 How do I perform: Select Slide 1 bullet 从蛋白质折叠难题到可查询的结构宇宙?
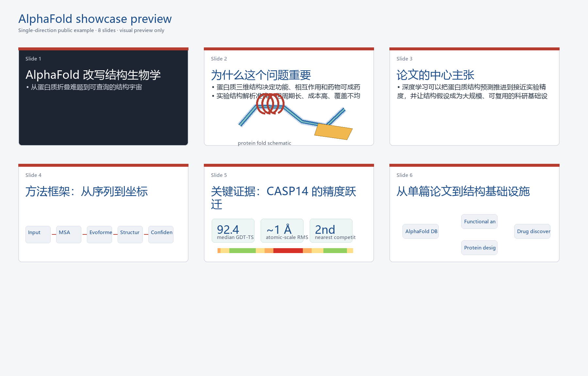pos(84,87)
